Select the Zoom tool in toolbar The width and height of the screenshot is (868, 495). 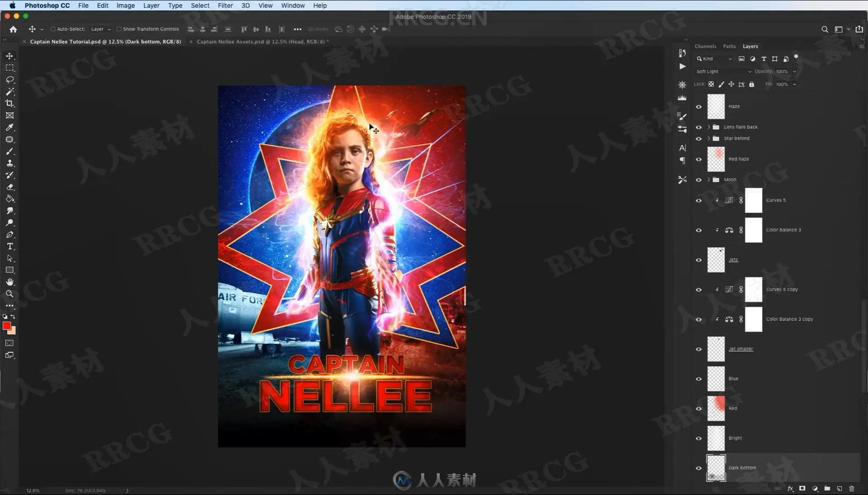[x=9, y=294]
